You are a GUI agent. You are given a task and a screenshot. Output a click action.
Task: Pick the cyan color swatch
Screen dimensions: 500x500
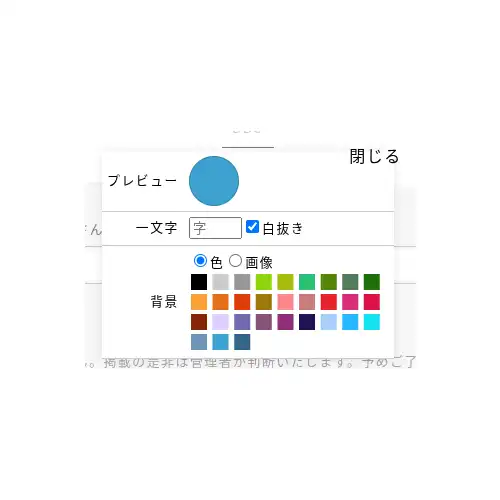tap(372, 322)
